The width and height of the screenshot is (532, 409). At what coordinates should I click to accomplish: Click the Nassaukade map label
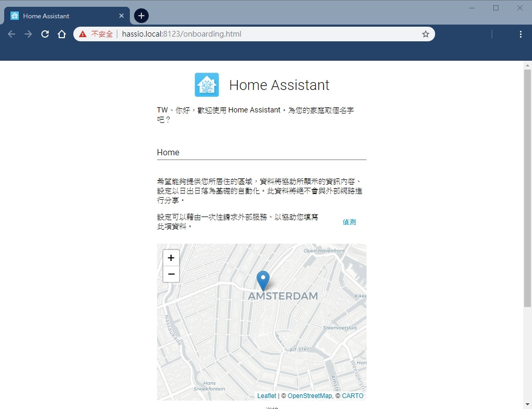coord(173,330)
